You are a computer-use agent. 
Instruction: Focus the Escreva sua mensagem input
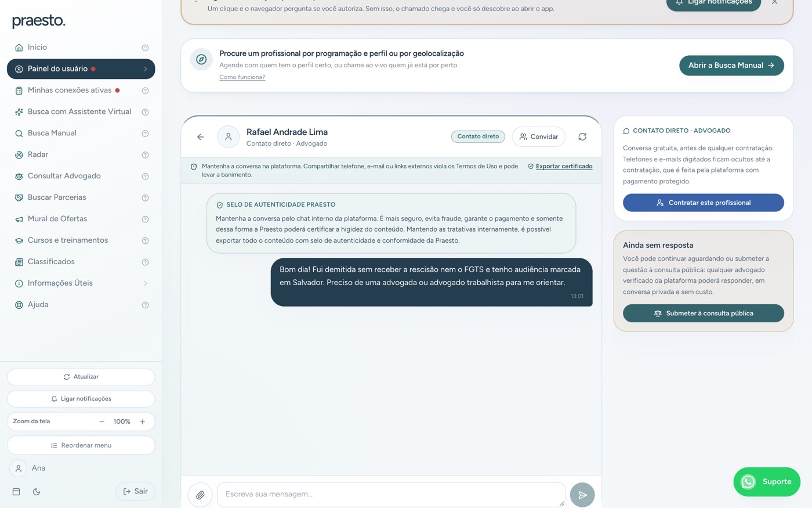tap(391, 495)
